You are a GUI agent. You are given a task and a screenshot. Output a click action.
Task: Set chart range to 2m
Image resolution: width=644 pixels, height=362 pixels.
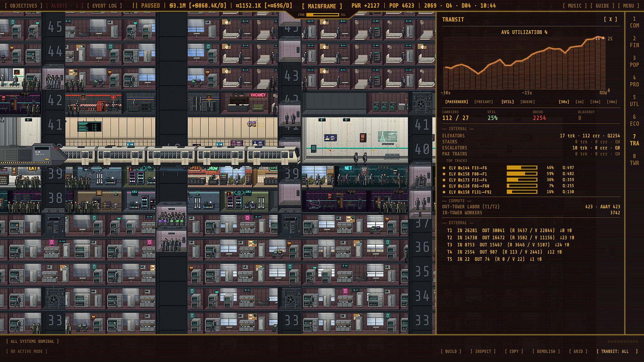tap(580, 102)
